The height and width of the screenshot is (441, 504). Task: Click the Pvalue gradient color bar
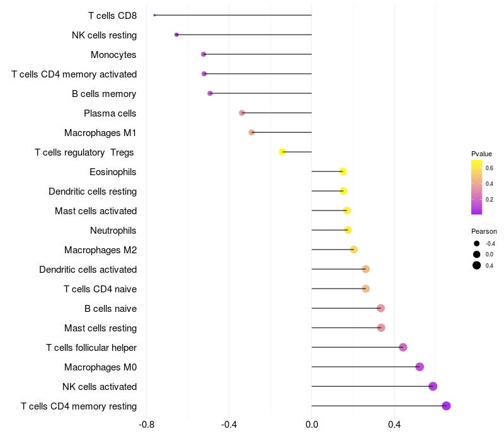point(476,187)
